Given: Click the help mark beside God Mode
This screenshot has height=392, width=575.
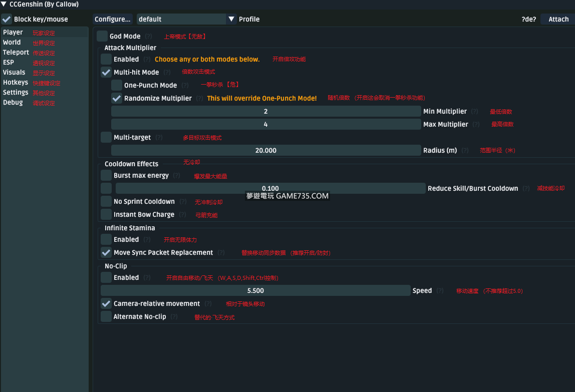Looking at the screenshot, I should (149, 37).
